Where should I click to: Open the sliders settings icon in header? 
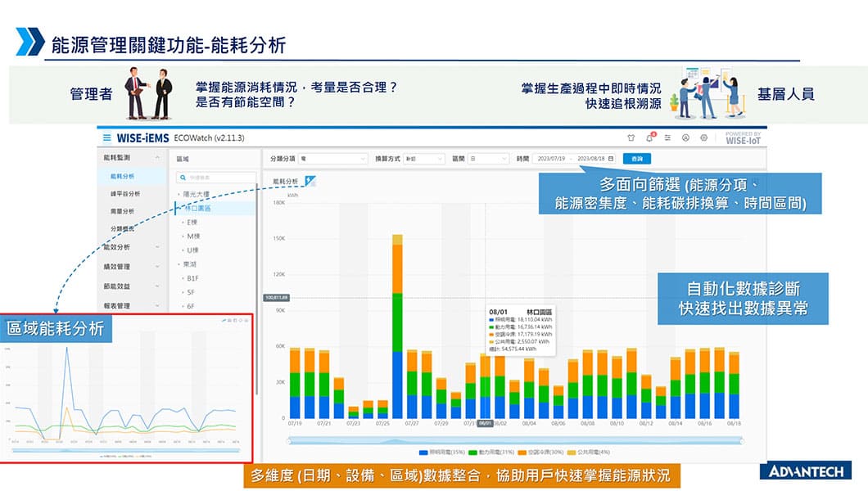tap(667, 137)
